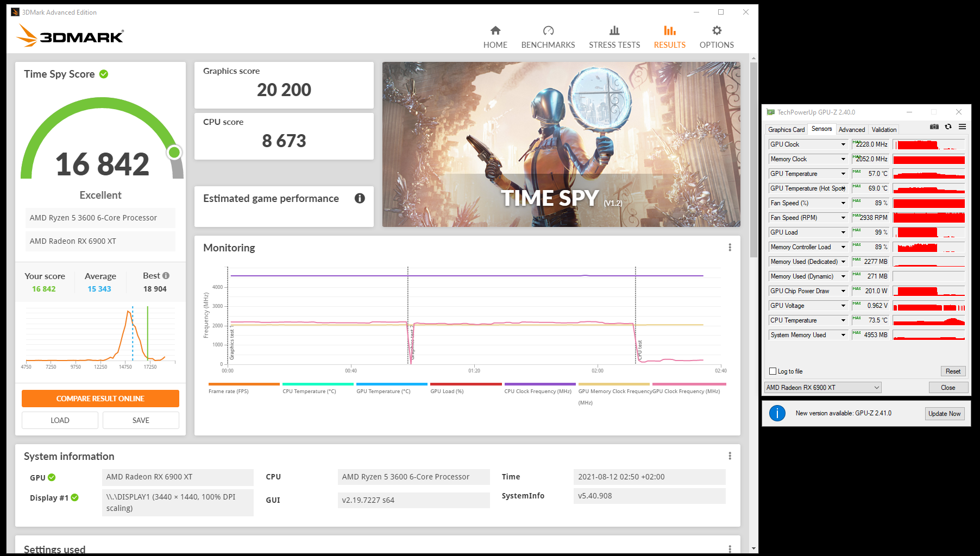This screenshot has width=980, height=556.
Task: Open the OPTIONS section
Action: pos(717,37)
